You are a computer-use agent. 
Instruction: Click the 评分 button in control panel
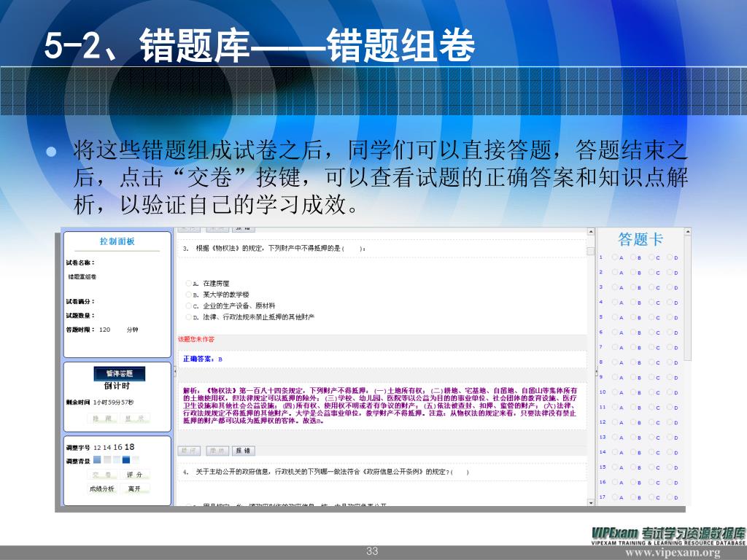(x=134, y=475)
